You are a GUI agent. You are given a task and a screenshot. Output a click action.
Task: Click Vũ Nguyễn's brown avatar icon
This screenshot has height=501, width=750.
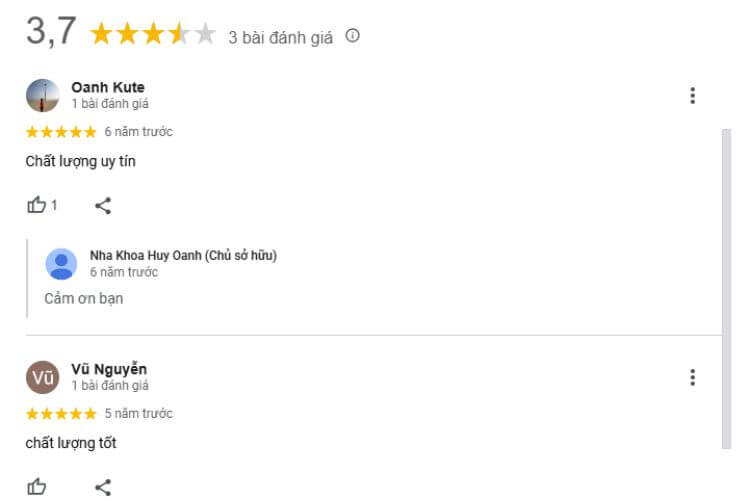pyautogui.click(x=42, y=377)
